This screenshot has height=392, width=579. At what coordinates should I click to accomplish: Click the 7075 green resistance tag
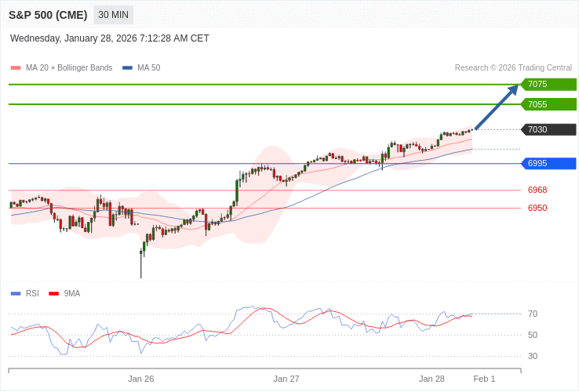point(548,84)
